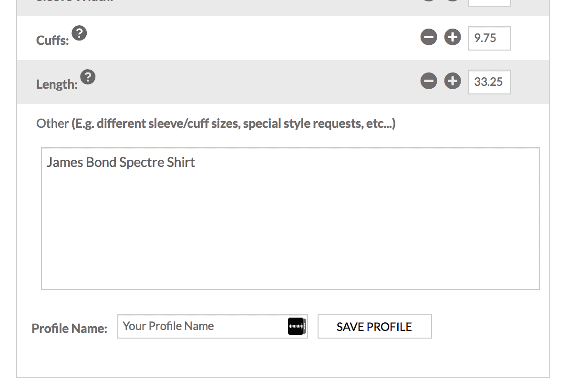This screenshot has height=392, width=577.
Task: Click the "Length:" label
Action: (57, 84)
